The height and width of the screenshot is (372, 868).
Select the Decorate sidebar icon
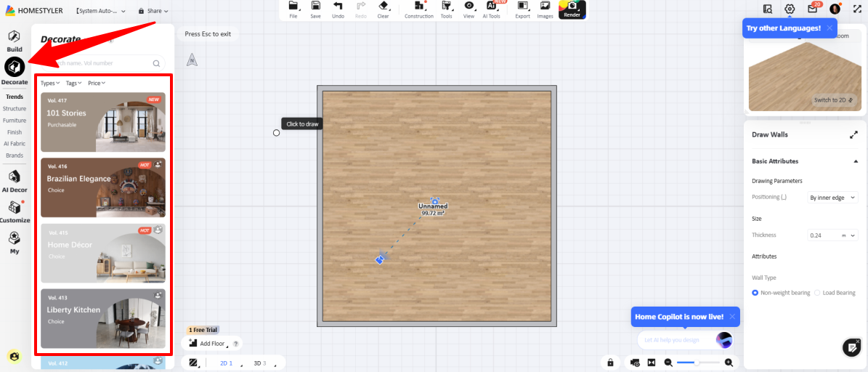15,67
